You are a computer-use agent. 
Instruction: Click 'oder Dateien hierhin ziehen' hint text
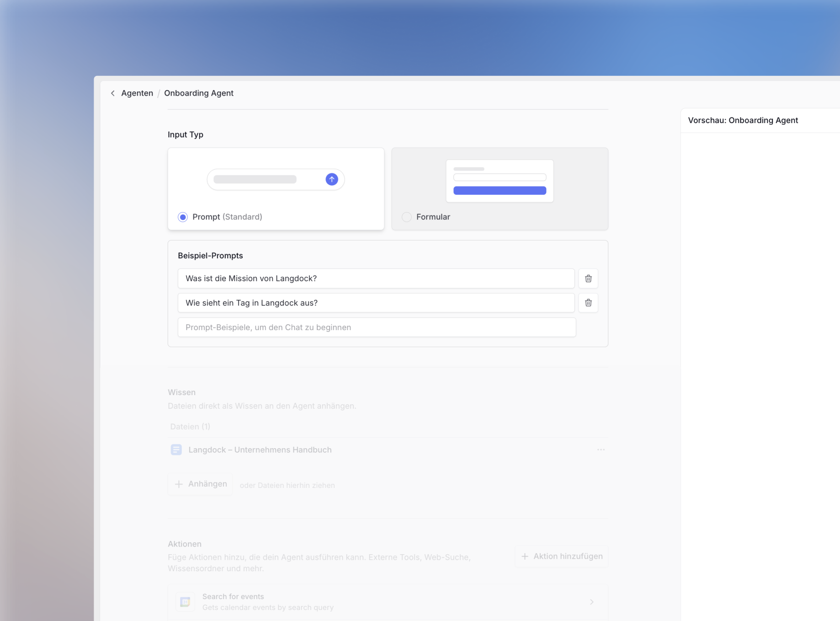click(287, 485)
